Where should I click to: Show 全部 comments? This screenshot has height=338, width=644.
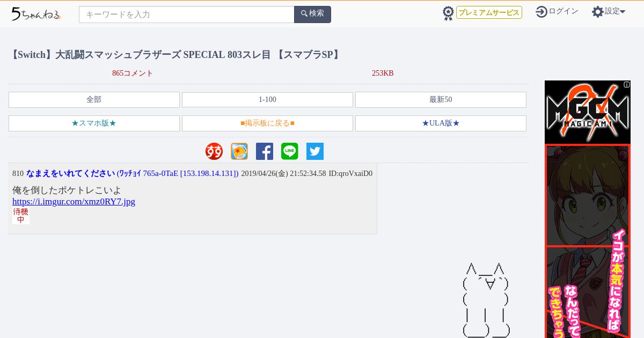pos(94,100)
